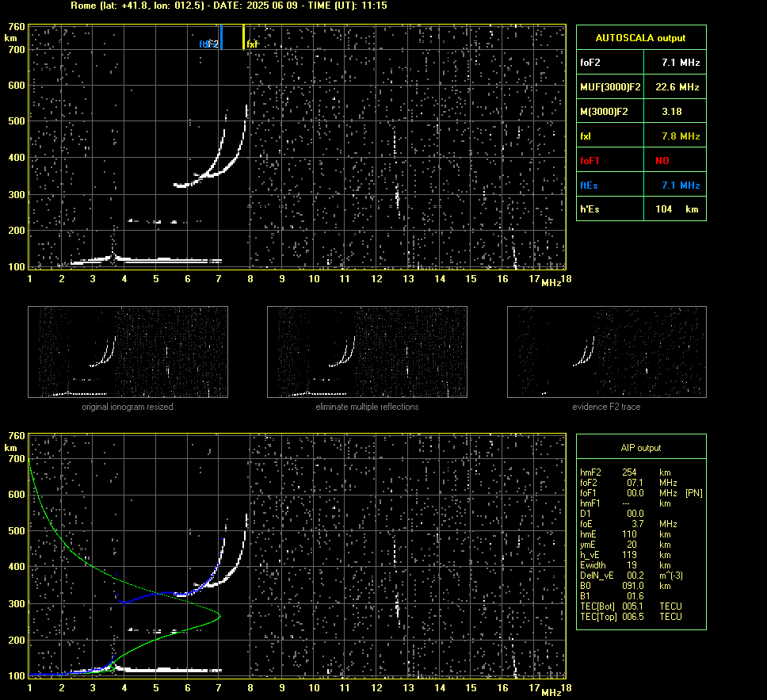The height and width of the screenshot is (700, 767).
Task: Click the h_vE 119 km row
Action: [x=625, y=555]
